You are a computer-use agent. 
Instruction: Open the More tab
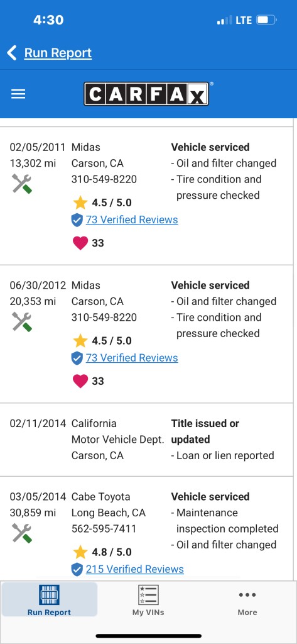click(x=247, y=600)
